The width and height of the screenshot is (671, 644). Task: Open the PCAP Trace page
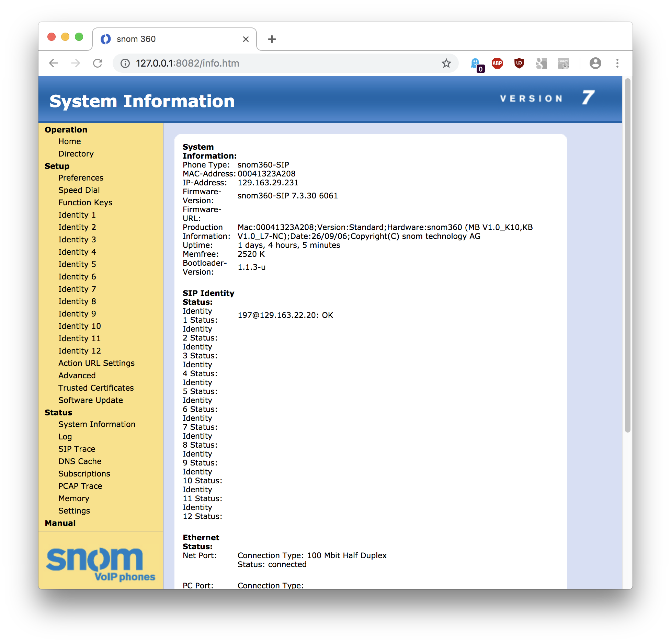80,486
